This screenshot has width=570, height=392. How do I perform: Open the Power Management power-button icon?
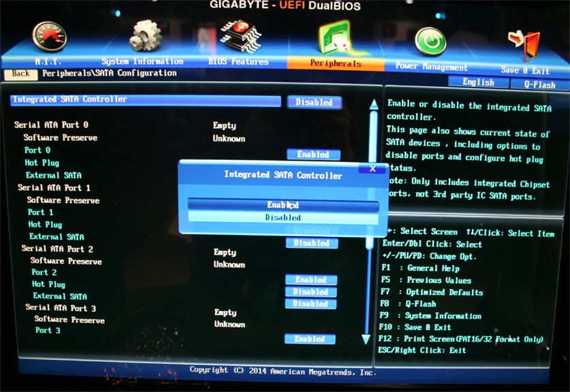(431, 42)
